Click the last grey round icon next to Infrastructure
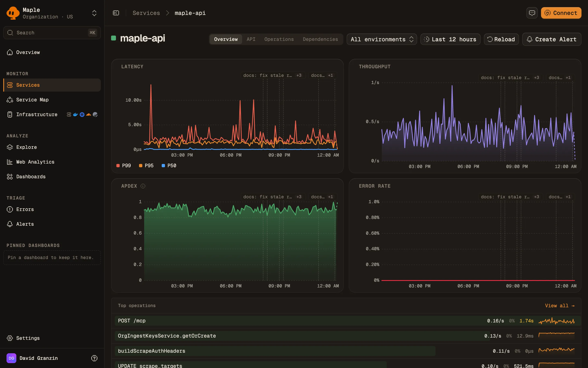Viewport: 588px width, 368px height. click(95, 114)
